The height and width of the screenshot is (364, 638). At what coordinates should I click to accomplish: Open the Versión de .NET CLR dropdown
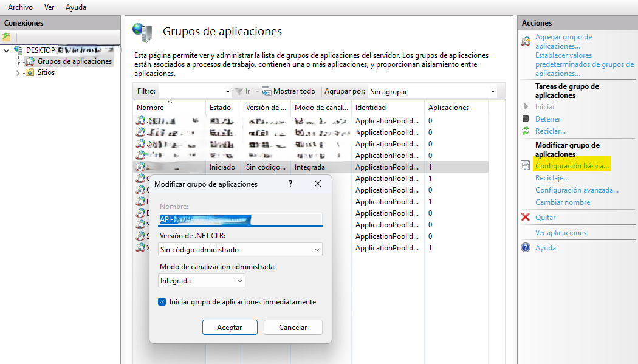pyautogui.click(x=240, y=250)
